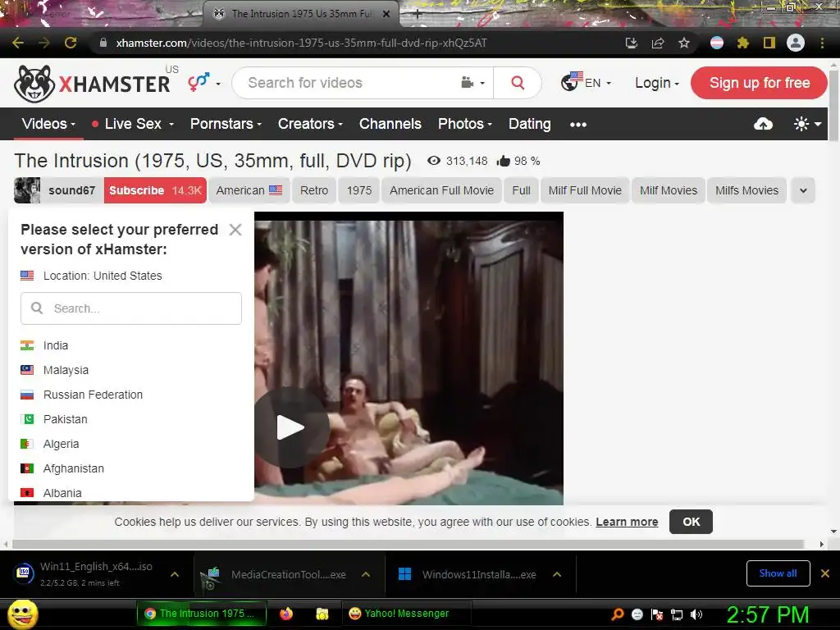Screen dimensions: 840x630
Task: Close the version selection popup
Action: pos(235,230)
